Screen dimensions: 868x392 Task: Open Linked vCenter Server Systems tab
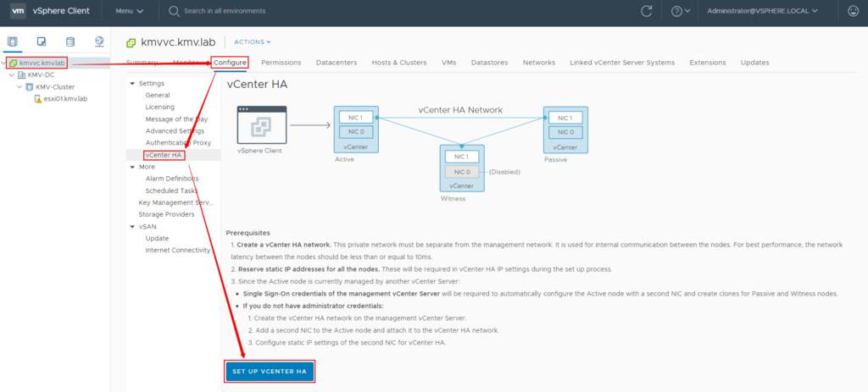click(x=622, y=63)
